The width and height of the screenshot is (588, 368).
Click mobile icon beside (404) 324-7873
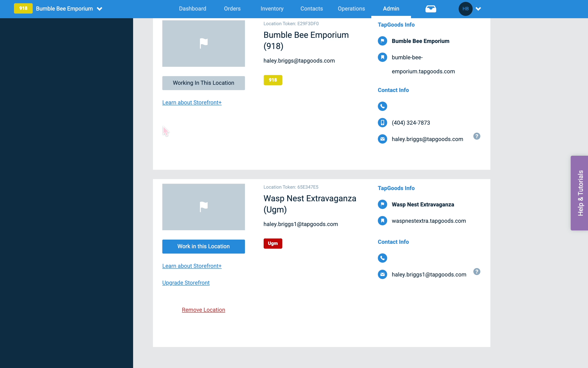(382, 123)
